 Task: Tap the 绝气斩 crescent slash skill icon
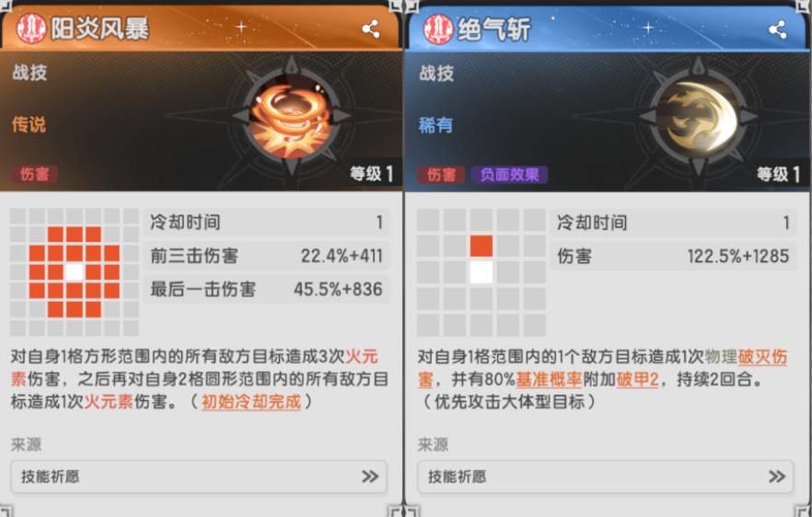click(698, 117)
